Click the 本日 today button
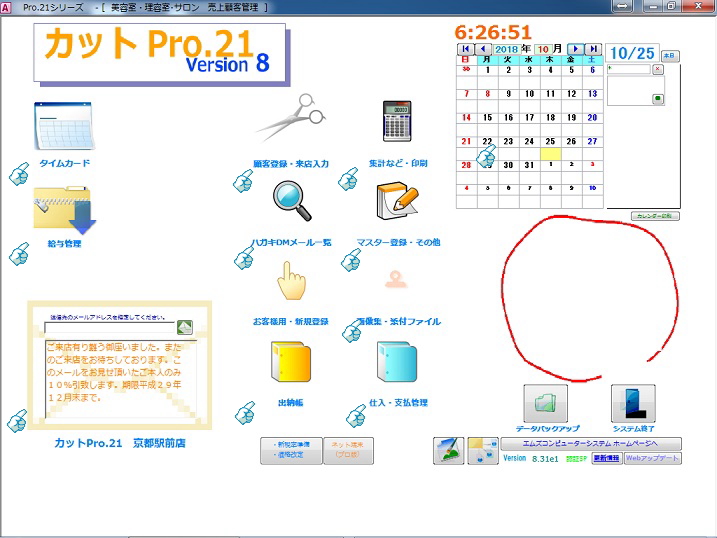 [x=670, y=56]
